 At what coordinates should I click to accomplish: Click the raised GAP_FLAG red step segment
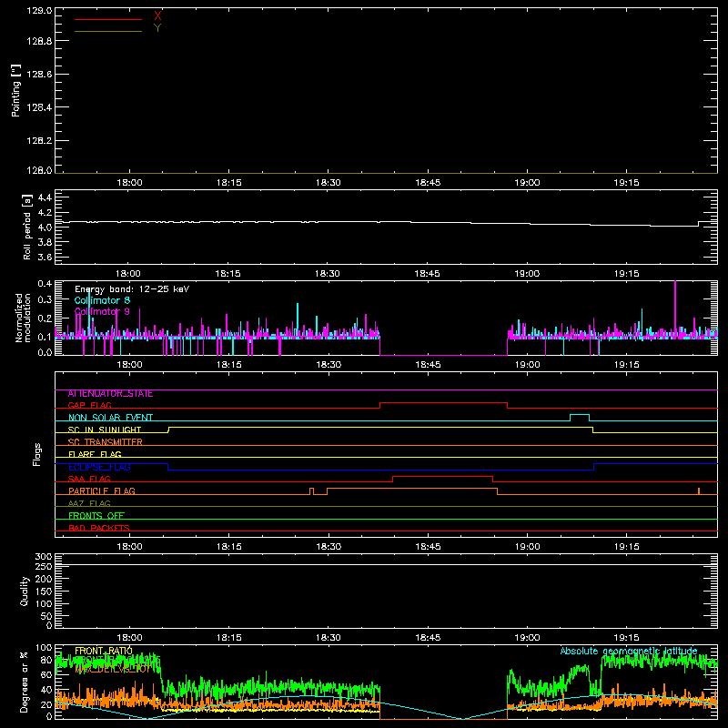[x=443, y=402]
